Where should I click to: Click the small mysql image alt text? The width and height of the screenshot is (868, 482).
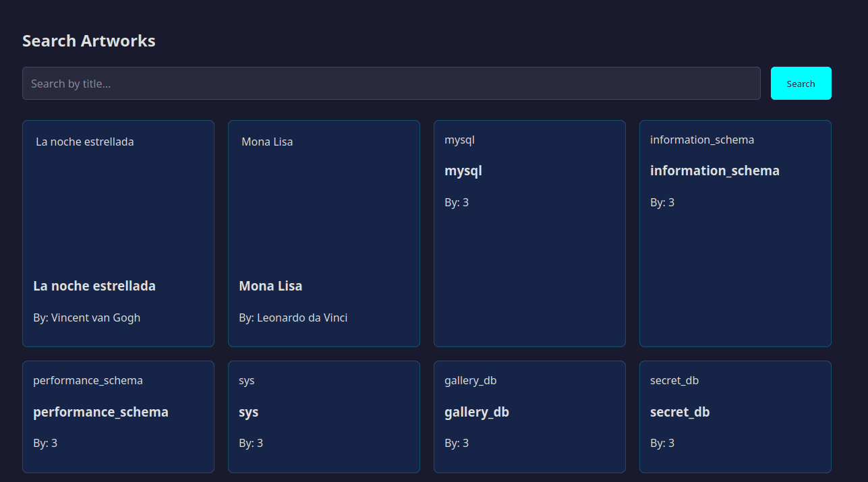tap(460, 140)
